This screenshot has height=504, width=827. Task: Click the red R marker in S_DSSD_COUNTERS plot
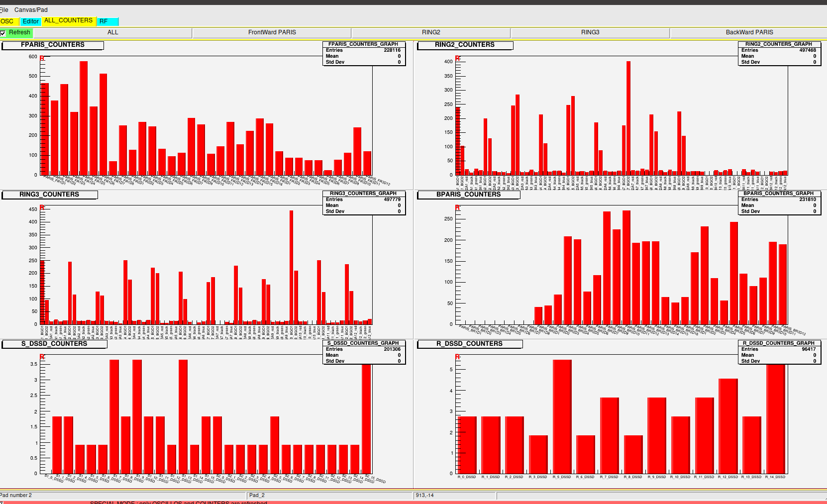pos(42,357)
